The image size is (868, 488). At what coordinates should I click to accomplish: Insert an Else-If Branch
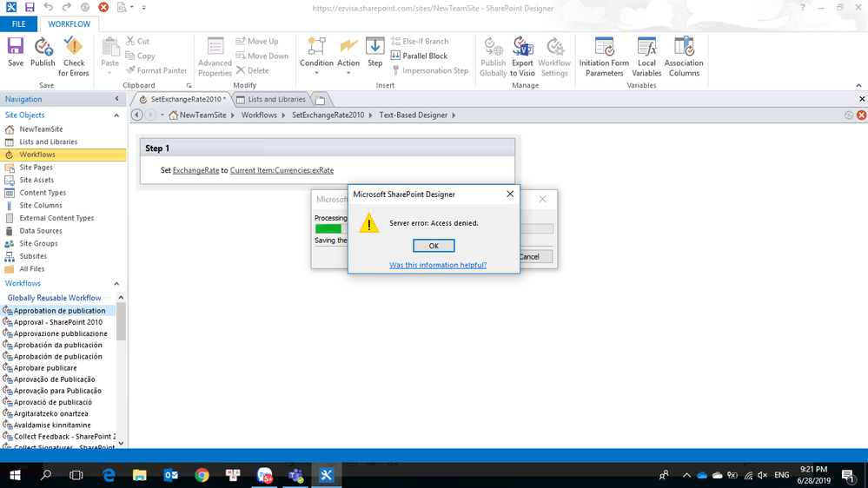coord(420,41)
